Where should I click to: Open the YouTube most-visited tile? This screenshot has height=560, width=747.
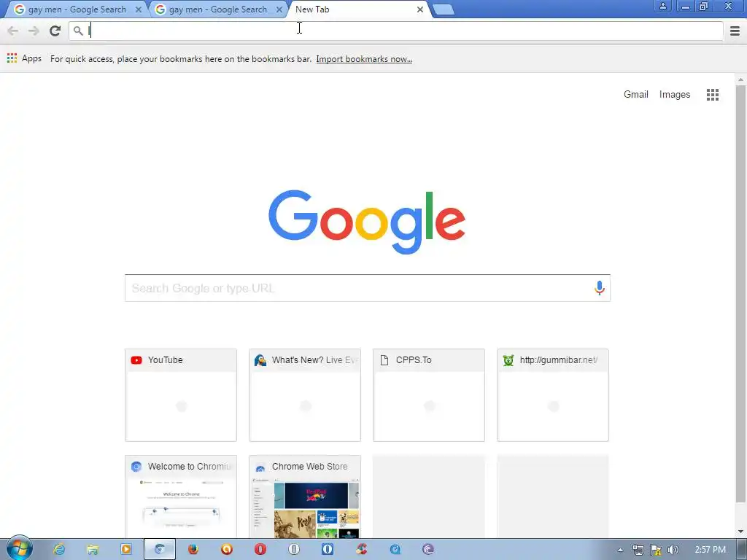(181, 394)
